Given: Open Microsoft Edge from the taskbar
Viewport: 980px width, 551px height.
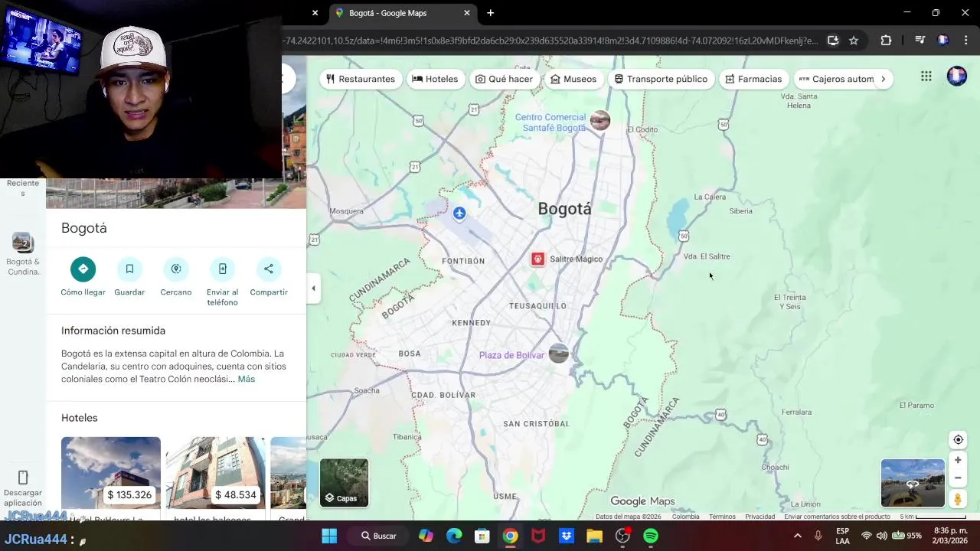Looking at the screenshot, I should click(x=454, y=536).
